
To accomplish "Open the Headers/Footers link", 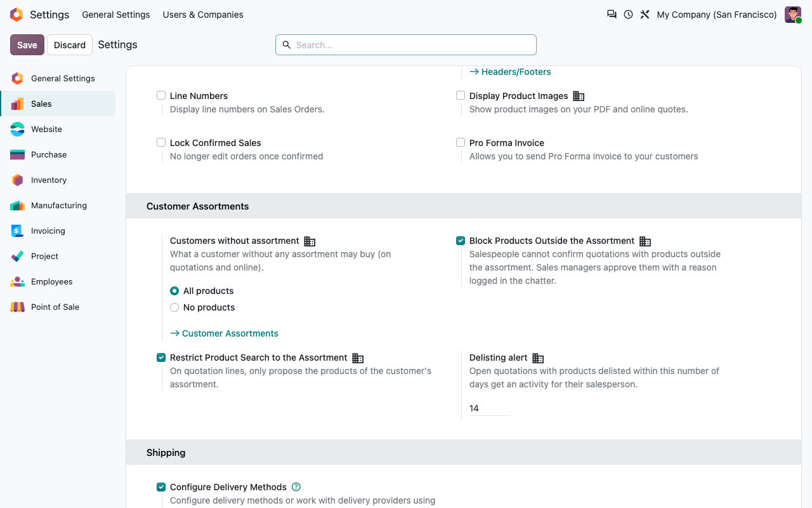I will click(x=510, y=72).
